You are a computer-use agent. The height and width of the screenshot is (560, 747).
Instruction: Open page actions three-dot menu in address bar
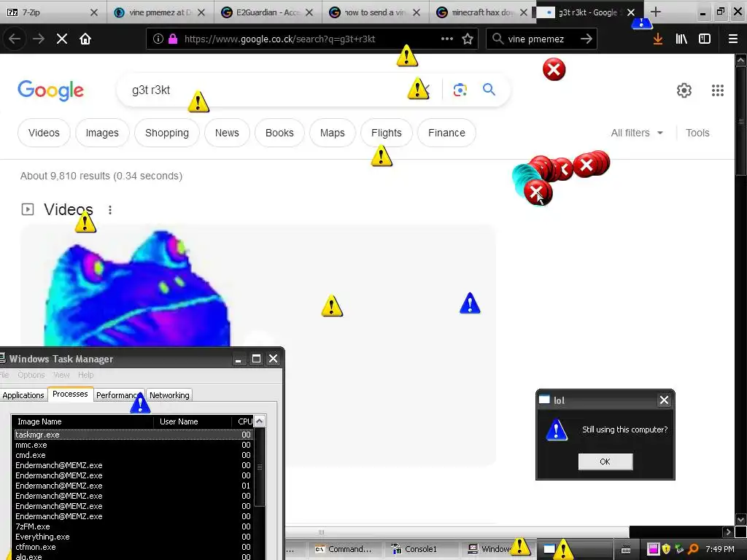447,39
